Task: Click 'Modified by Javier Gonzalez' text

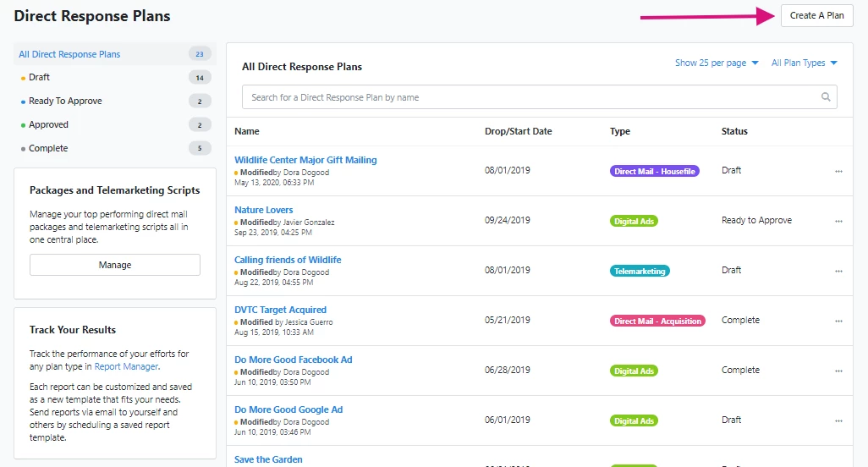Action: [x=287, y=223]
